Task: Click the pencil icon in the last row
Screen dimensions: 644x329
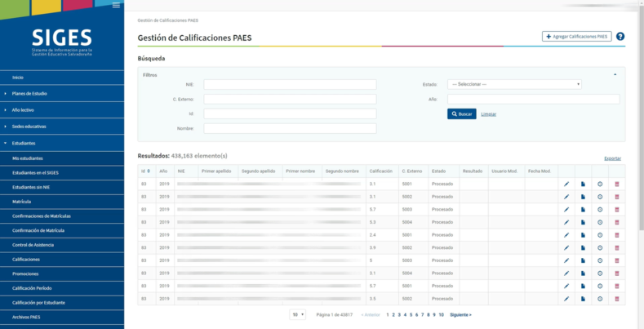Action: tap(566, 299)
